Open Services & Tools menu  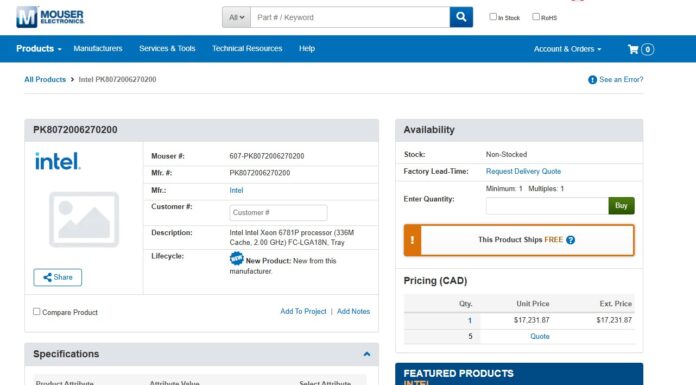pyautogui.click(x=167, y=48)
